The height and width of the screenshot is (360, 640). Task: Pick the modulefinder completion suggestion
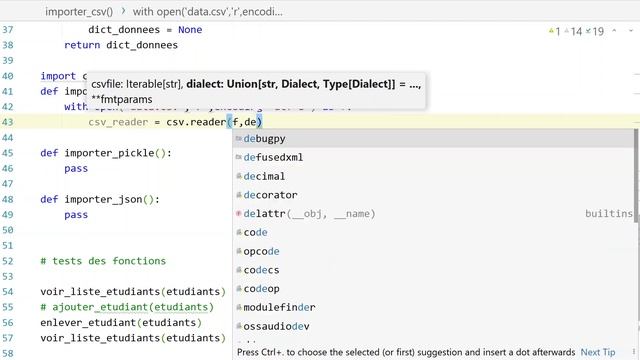[x=434, y=308]
